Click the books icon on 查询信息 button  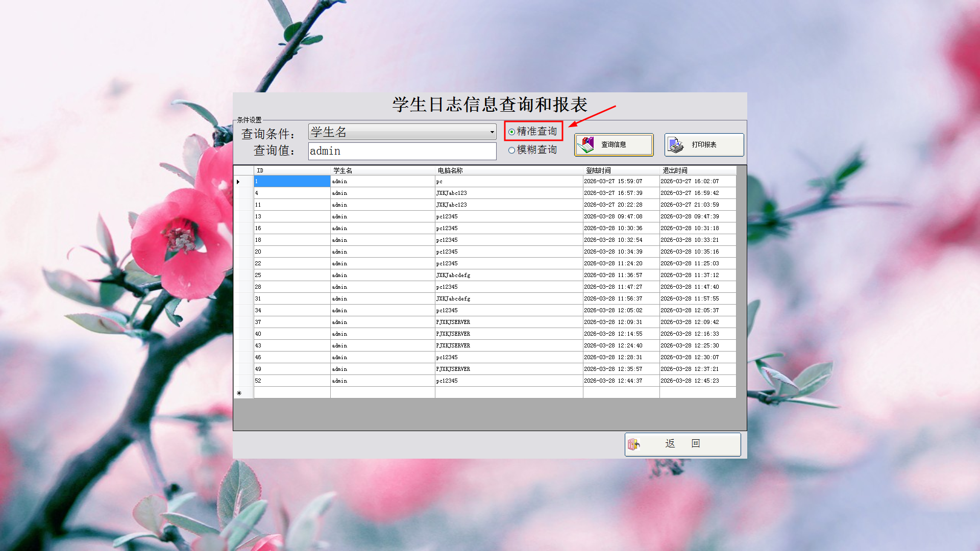pyautogui.click(x=586, y=145)
